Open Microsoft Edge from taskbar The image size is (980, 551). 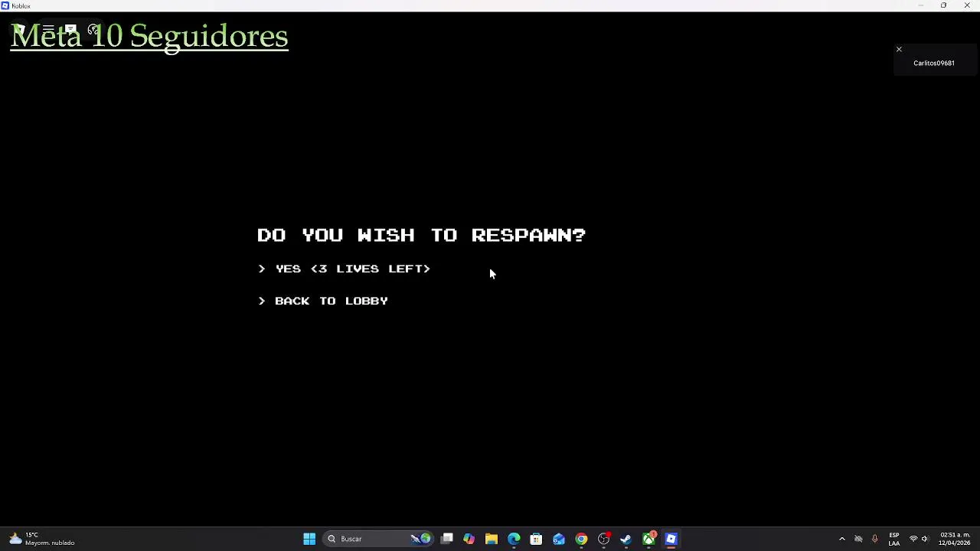click(514, 539)
